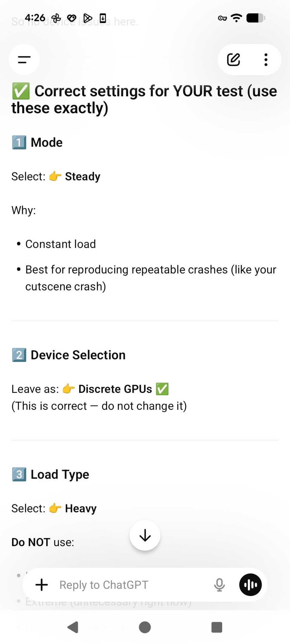Tap the battery indicator in the status bar
The image size is (290, 644).
click(256, 18)
